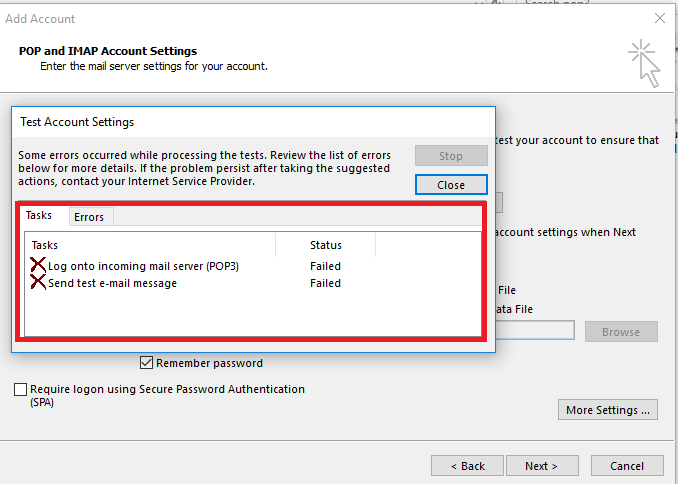Image resolution: width=678 pixels, height=484 pixels.
Task: Toggle the Remember password checkbox
Action: point(147,363)
